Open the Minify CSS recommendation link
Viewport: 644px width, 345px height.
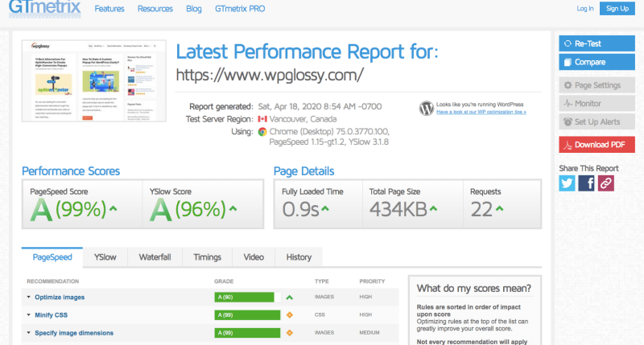[x=51, y=315]
